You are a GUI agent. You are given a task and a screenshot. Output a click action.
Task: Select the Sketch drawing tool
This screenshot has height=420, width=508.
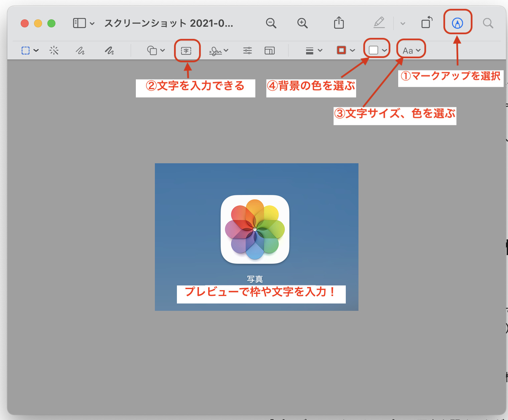(x=80, y=51)
